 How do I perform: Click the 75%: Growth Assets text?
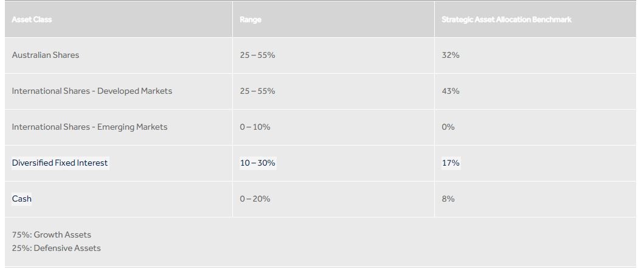tap(51, 234)
